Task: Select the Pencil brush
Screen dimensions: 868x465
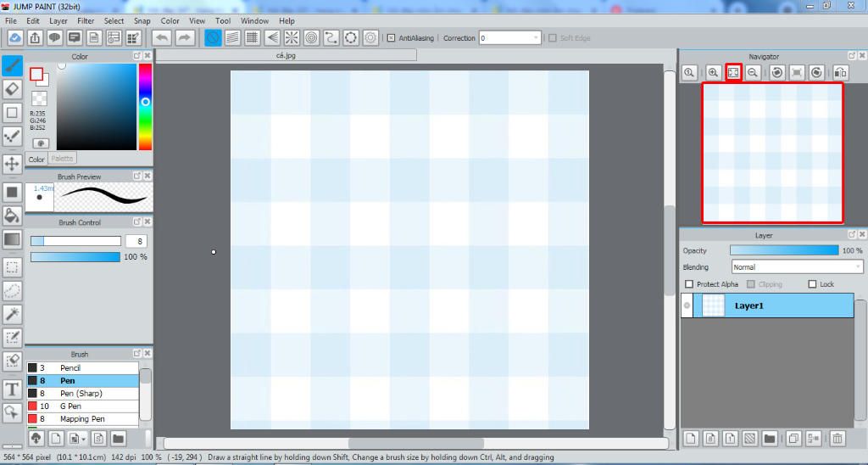Action: pyautogui.click(x=82, y=368)
